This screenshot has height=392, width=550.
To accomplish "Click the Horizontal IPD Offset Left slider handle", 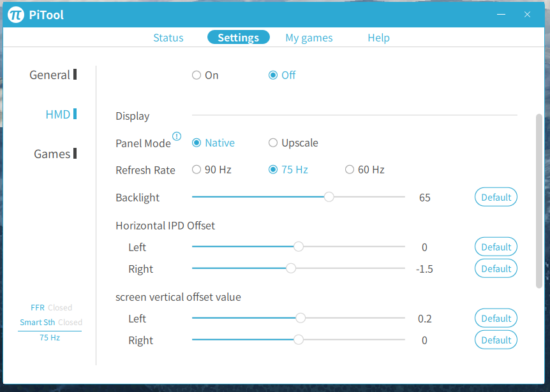I will pyautogui.click(x=299, y=247).
